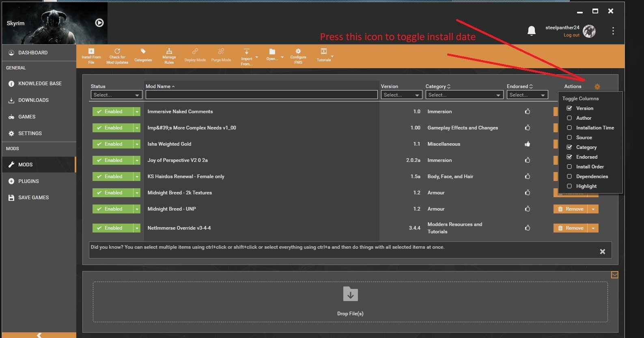Image resolution: width=644 pixels, height=338 pixels.
Task: Dismiss the Did you know tip
Action: (603, 252)
